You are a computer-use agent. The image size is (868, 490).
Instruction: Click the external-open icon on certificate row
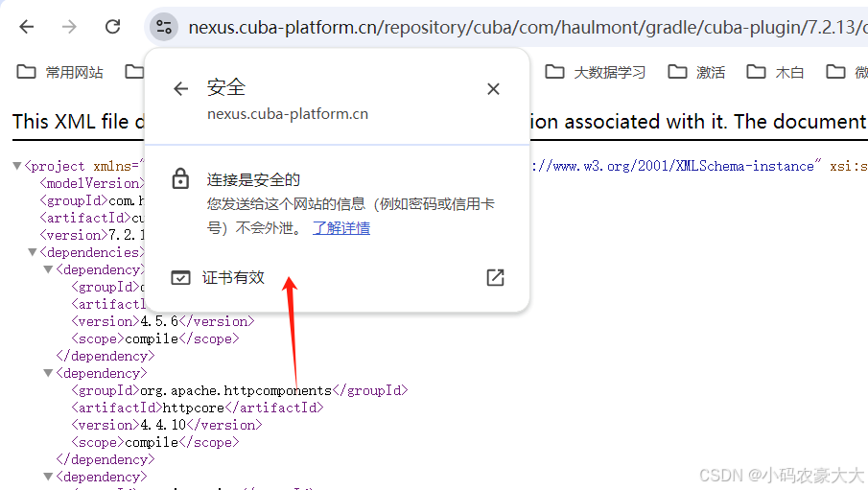tap(496, 277)
